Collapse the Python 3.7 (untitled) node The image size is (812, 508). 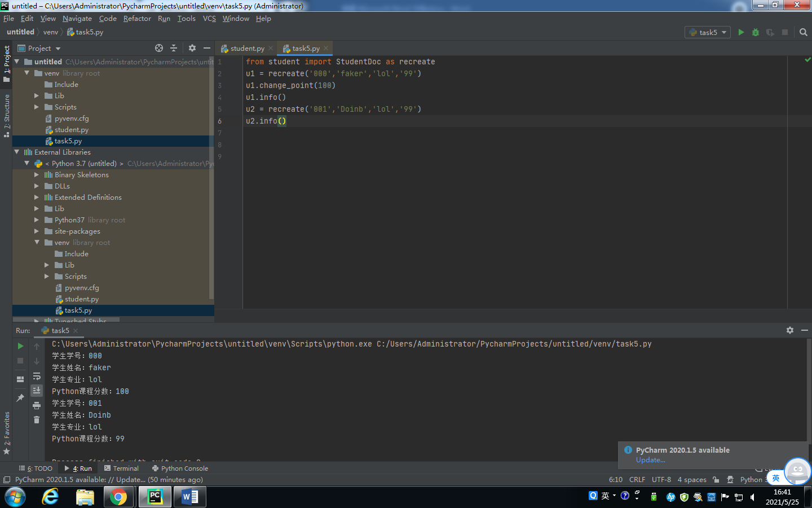click(x=27, y=163)
